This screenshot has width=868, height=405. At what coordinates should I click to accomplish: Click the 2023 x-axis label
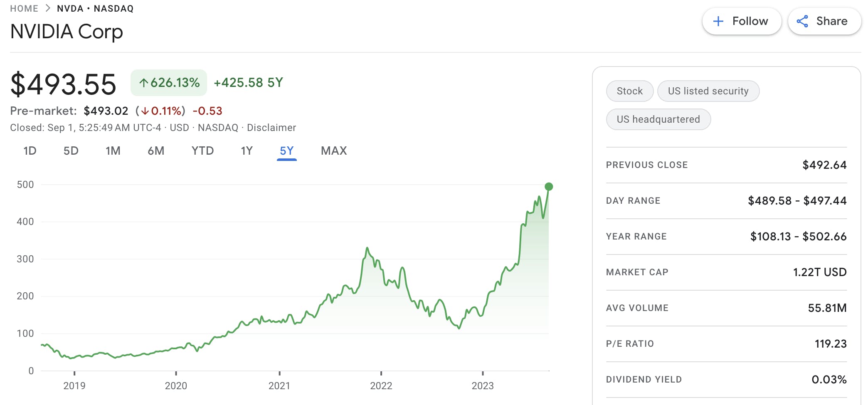(483, 386)
